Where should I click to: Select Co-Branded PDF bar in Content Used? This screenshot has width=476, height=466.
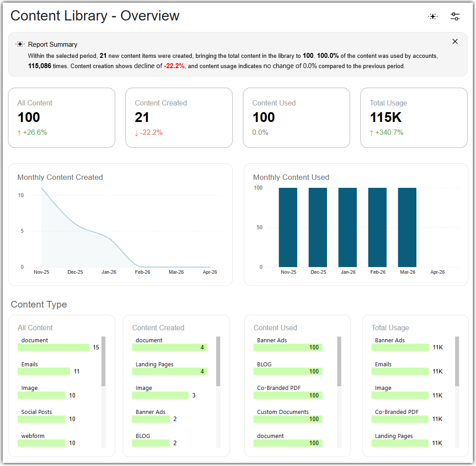tap(288, 395)
